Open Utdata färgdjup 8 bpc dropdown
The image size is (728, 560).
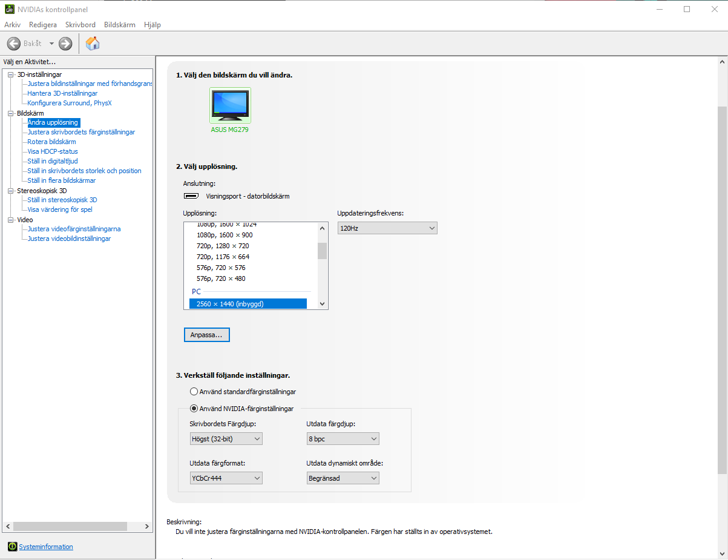coord(343,439)
